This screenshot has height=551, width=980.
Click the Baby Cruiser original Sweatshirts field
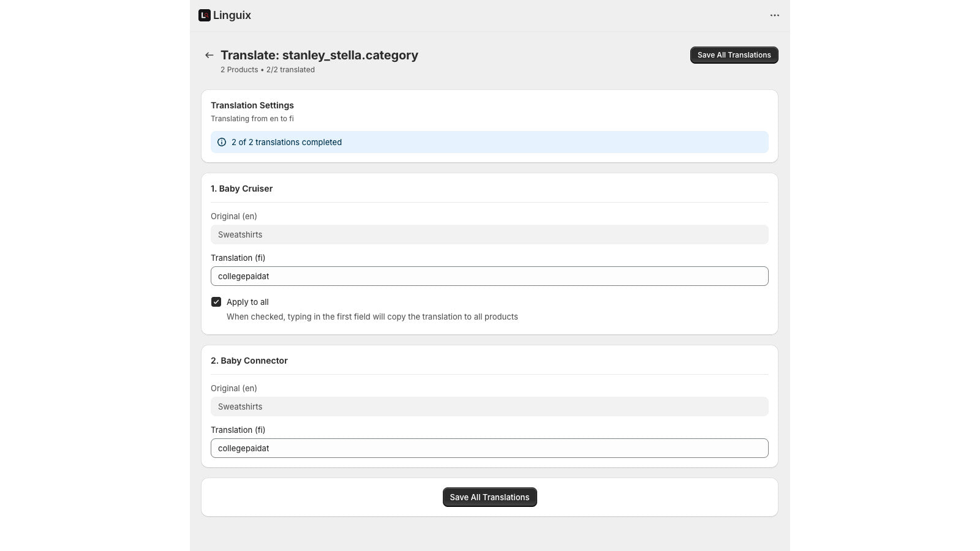coord(489,234)
